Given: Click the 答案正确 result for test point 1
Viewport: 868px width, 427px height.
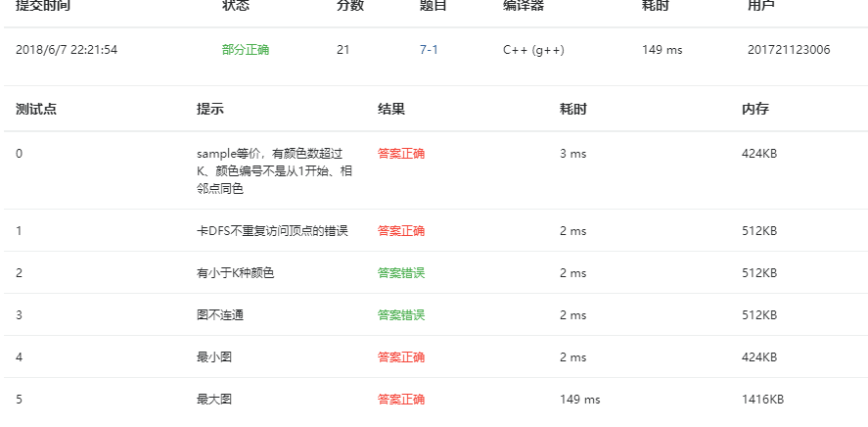Looking at the screenshot, I should tap(401, 231).
